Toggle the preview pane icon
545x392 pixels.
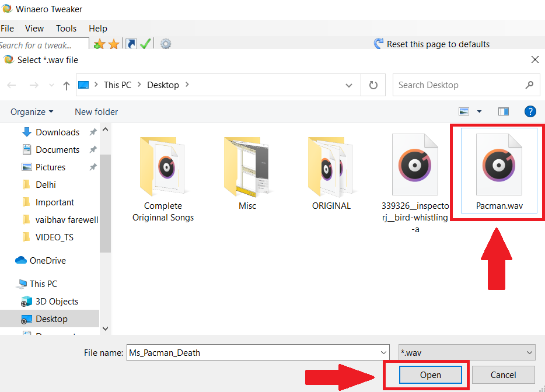504,111
